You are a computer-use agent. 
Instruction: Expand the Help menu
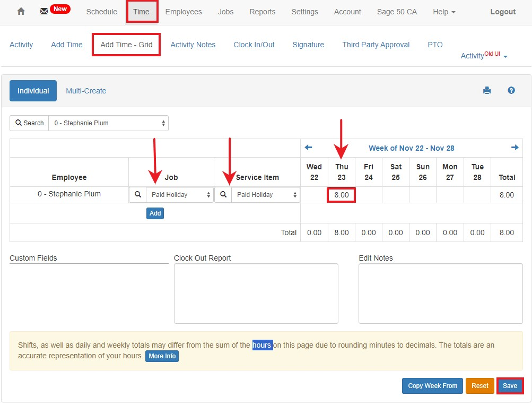click(x=444, y=12)
